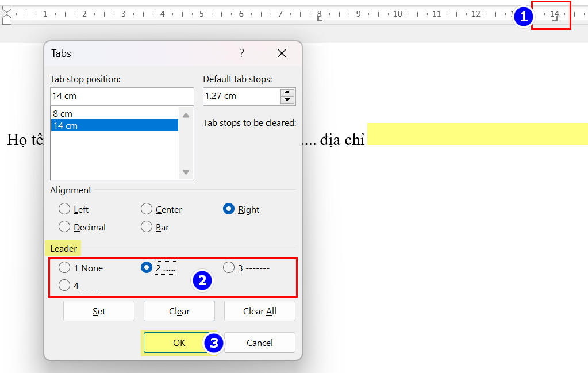The width and height of the screenshot is (588, 373).
Task: Click the first line indent marker on ruler
Action: pyautogui.click(x=7, y=10)
